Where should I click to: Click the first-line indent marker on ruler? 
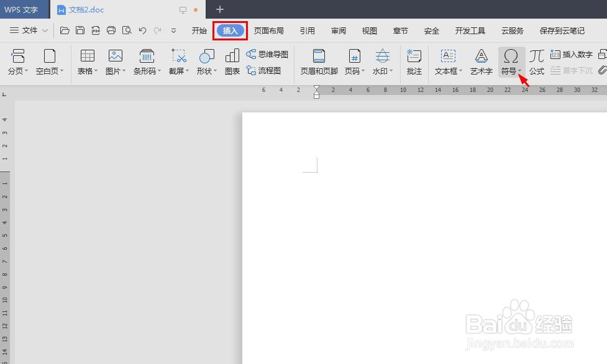317,88
